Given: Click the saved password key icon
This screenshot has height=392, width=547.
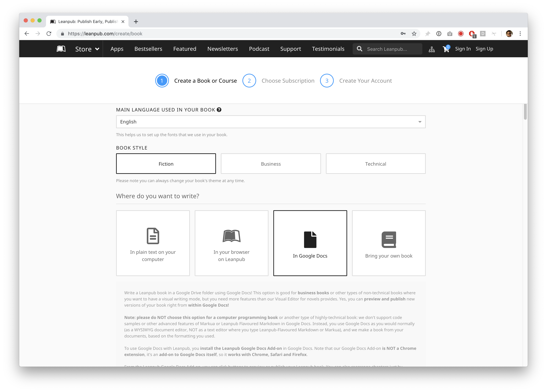Looking at the screenshot, I should (403, 34).
